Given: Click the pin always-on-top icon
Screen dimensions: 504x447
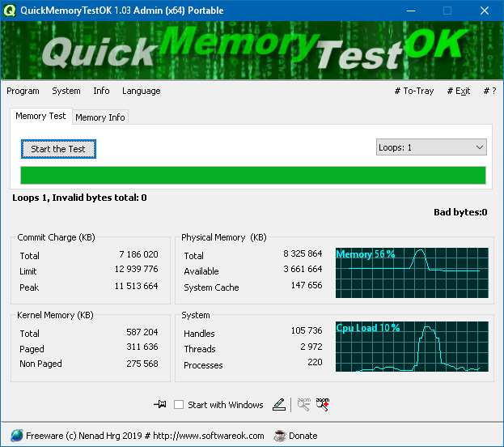Looking at the screenshot, I should 159,404.
